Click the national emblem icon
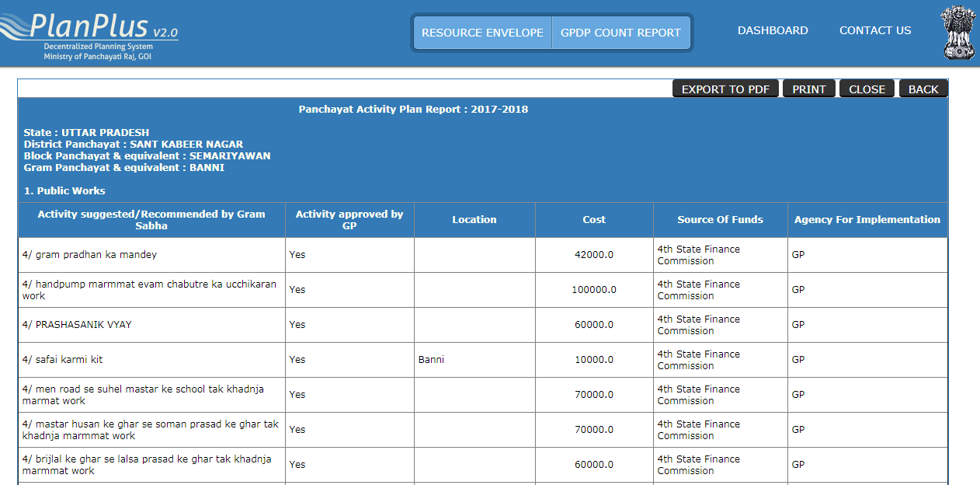Viewport: 980px width, 485px height. pos(958,33)
